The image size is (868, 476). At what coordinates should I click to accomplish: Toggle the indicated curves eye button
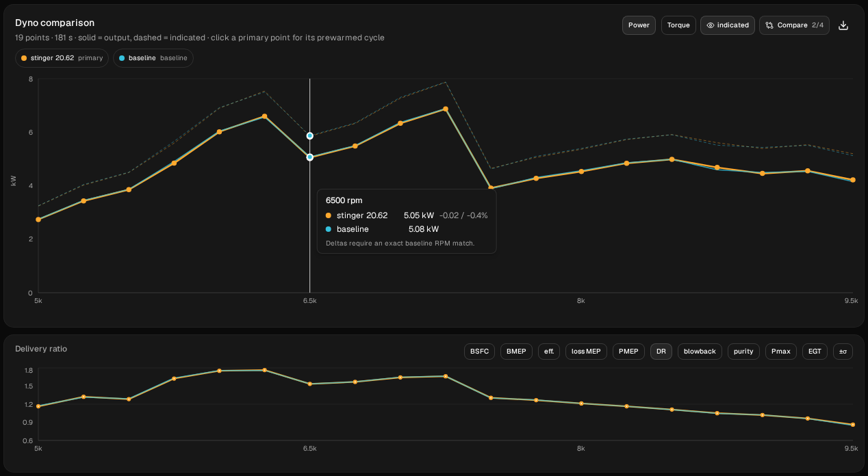point(728,25)
